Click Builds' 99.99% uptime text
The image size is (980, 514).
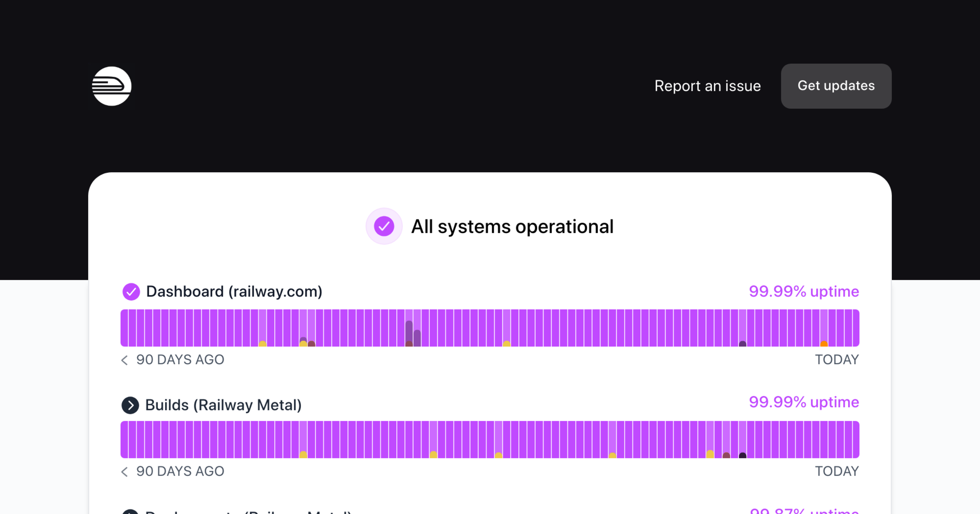click(x=804, y=402)
